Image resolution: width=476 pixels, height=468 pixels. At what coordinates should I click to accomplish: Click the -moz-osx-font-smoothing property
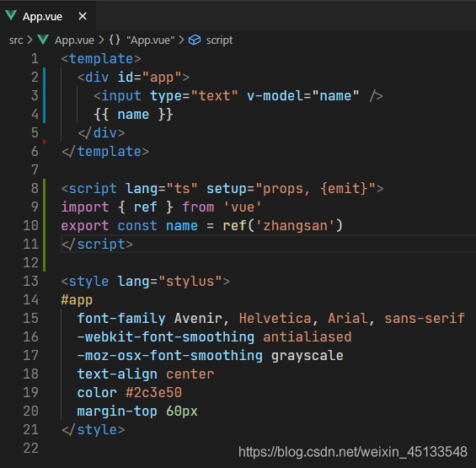click(x=169, y=356)
